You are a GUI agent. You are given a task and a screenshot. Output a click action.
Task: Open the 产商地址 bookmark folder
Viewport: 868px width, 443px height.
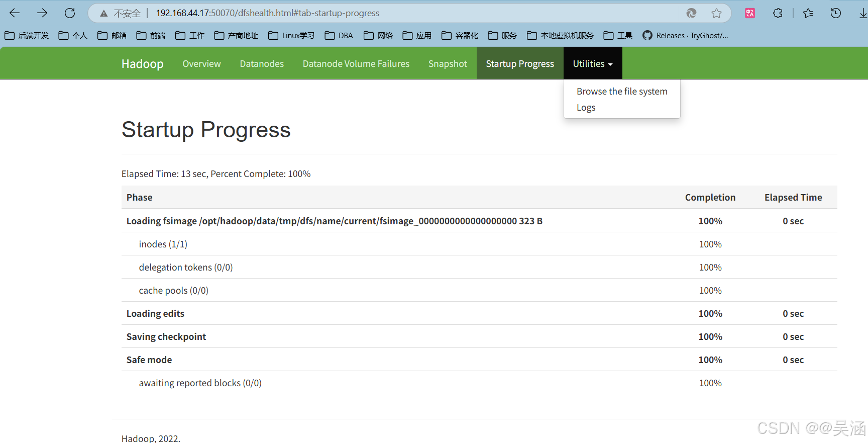coord(236,35)
